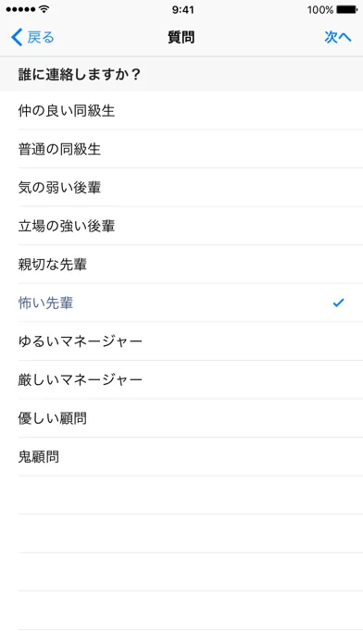
Task: Pick the 立場の強い後輩 option
Action: [181, 226]
